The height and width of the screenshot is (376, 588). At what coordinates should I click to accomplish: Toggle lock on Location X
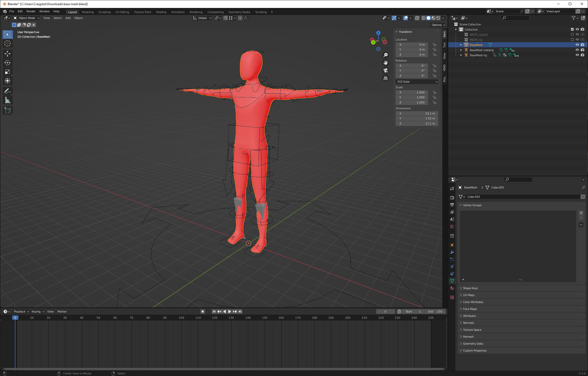tap(434, 45)
